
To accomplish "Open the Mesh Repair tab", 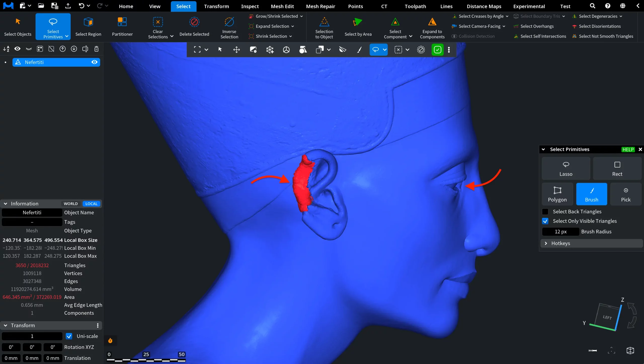I will [320, 6].
